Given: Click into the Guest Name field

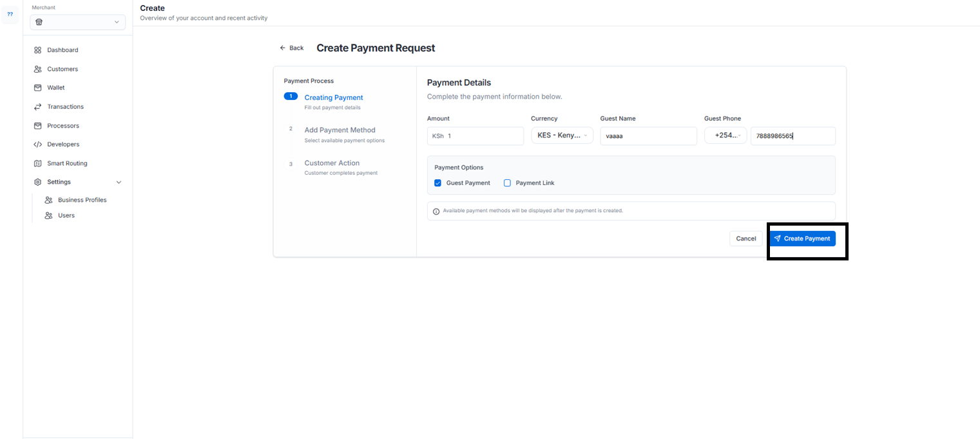Looking at the screenshot, I should 648,136.
